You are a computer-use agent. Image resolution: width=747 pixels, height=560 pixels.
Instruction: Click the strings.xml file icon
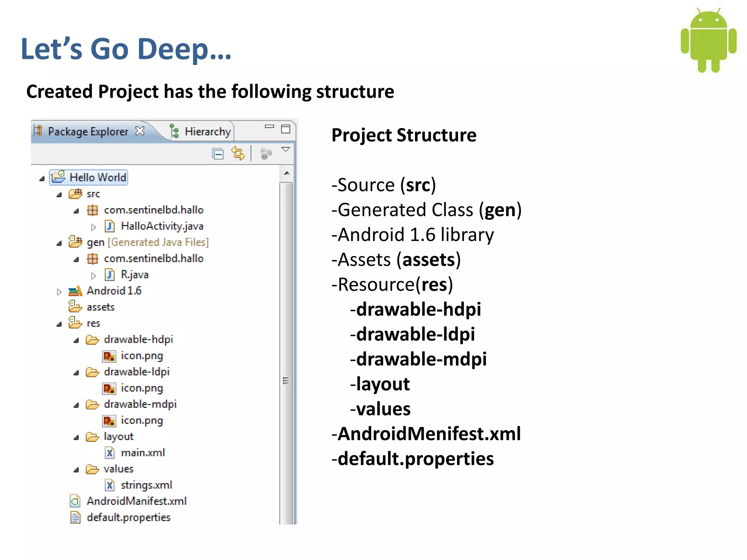[x=109, y=485]
